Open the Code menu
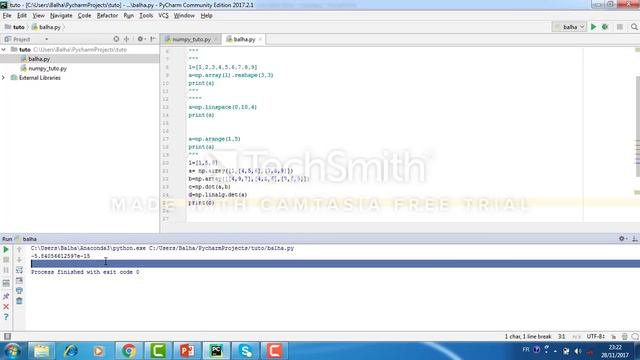The height and width of the screenshot is (360, 640). (x=84, y=16)
